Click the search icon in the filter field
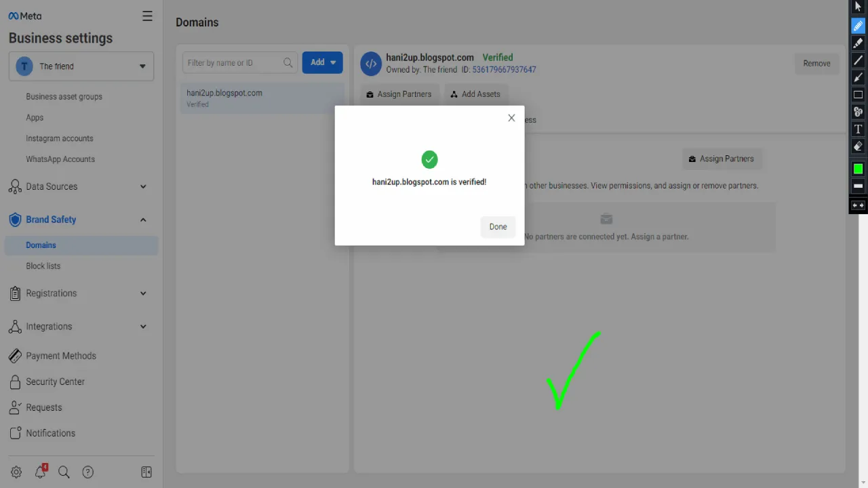This screenshot has height=488, width=868. 288,63
